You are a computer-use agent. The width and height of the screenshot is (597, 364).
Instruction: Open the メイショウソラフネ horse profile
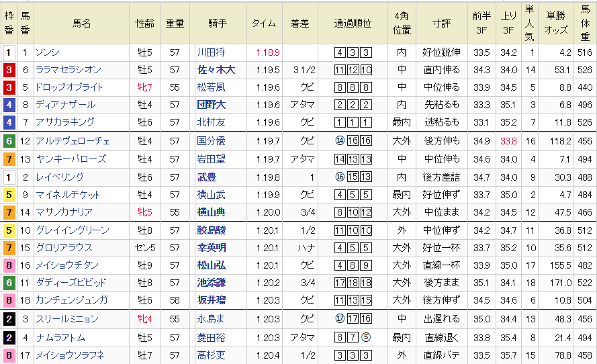[71, 355]
